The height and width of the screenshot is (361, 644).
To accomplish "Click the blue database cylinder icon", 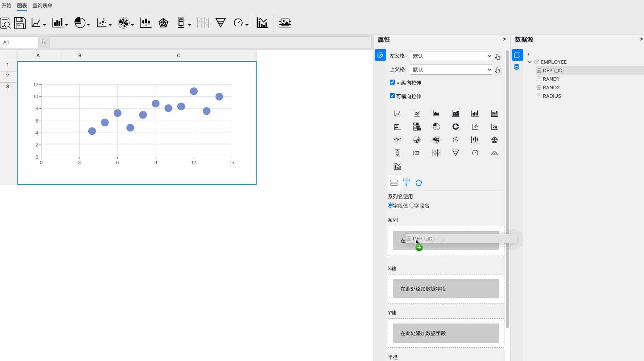I will [517, 67].
